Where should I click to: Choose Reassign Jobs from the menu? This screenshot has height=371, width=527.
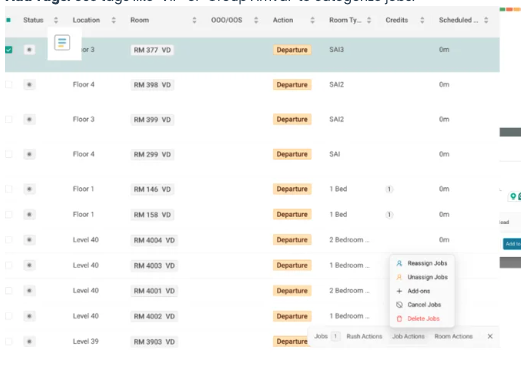(x=422, y=263)
